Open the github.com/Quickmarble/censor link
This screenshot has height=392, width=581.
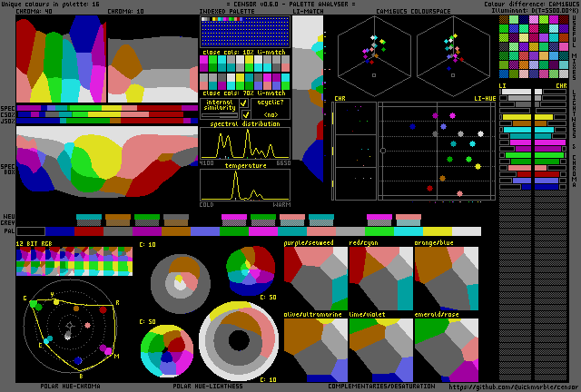pos(513,387)
